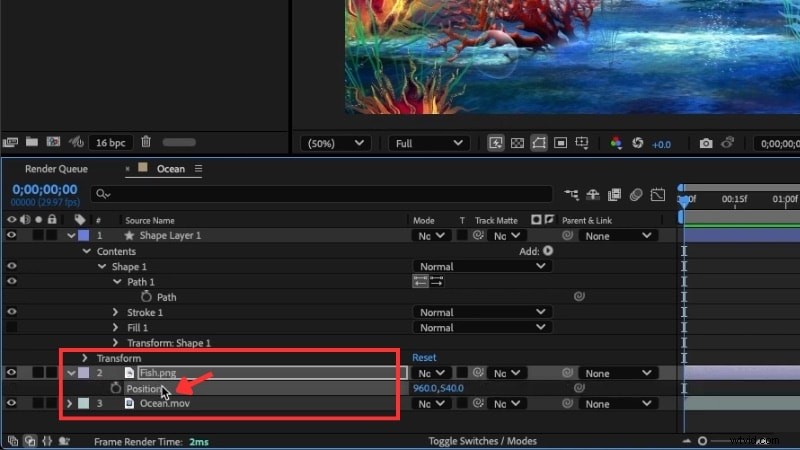Hide Stroke 1 using its eye icon
This screenshot has height=450, width=800.
pyautogui.click(x=11, y=312)
